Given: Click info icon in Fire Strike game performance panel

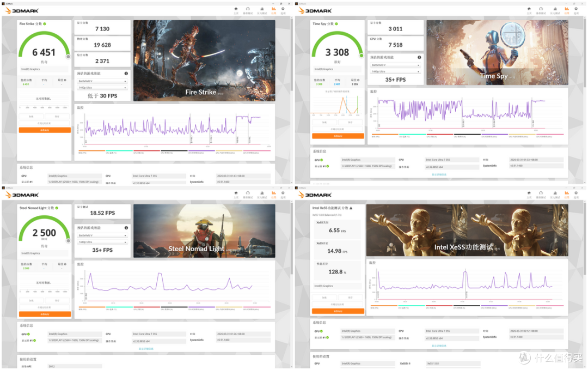Looking at the screenshot, I should click(x=126, y=74).
